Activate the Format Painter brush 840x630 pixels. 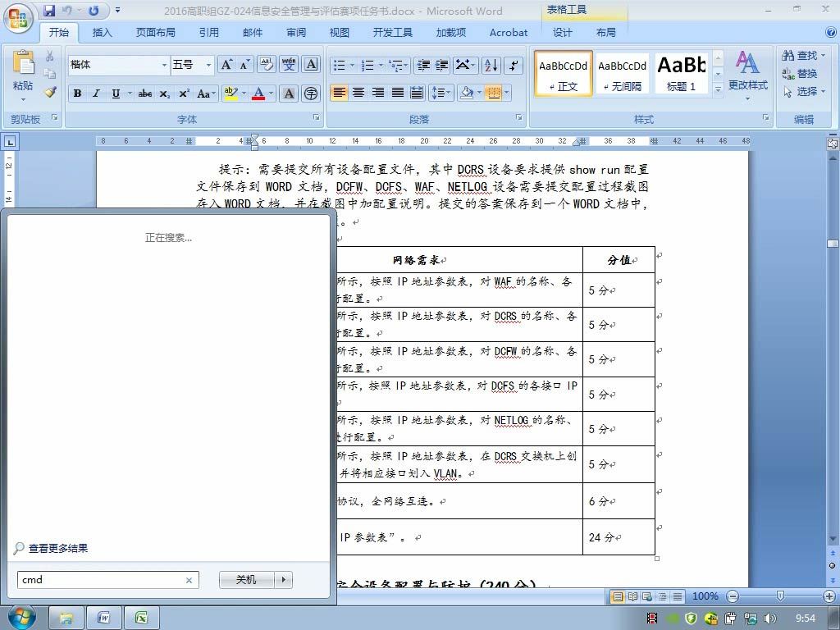pyautogui.click(x=50, y=92)
